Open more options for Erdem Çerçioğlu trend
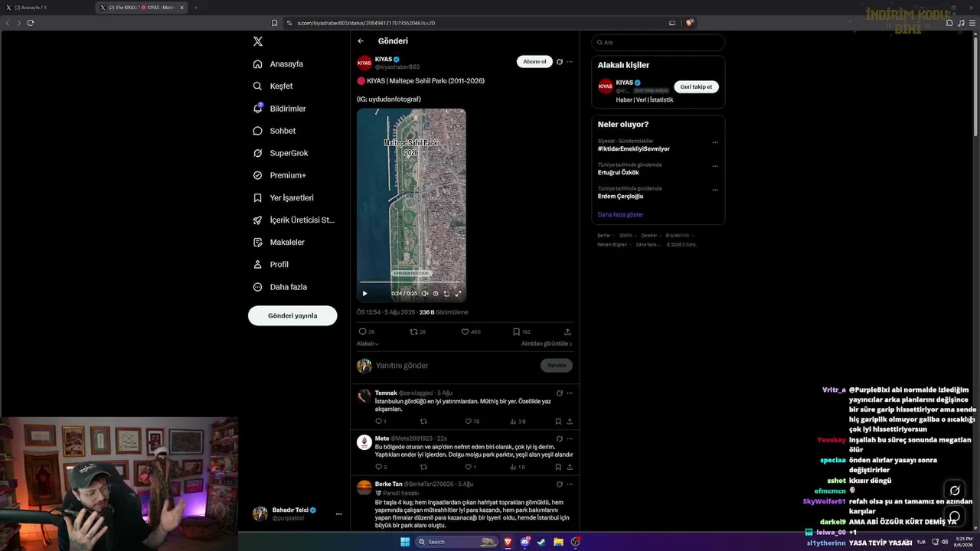Viewport: 980px width, 551px height. (x=715, y=190)
